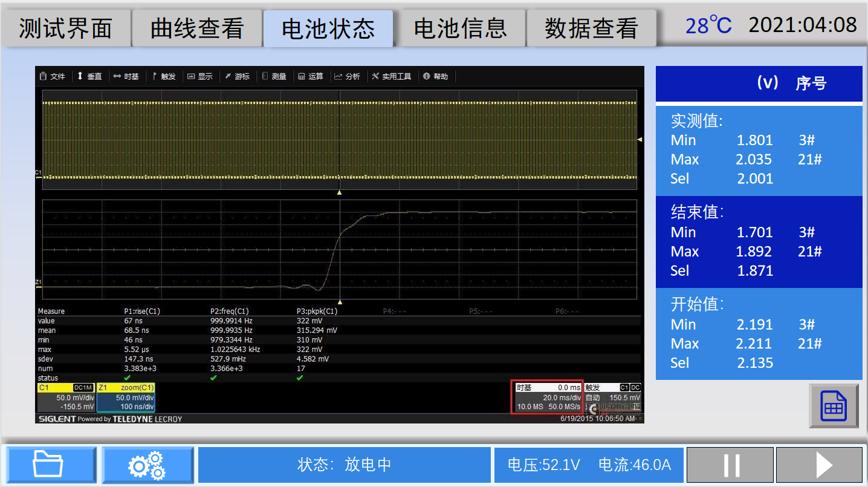868x487 pixels.
Task: Go to the 数据查看 tab
Action: (x=591, y=28)
